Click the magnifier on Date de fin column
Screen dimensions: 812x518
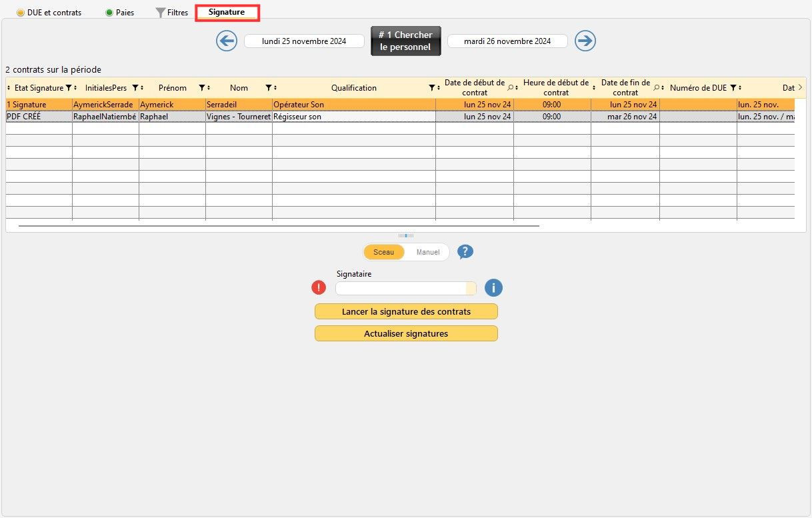point(656,88)
